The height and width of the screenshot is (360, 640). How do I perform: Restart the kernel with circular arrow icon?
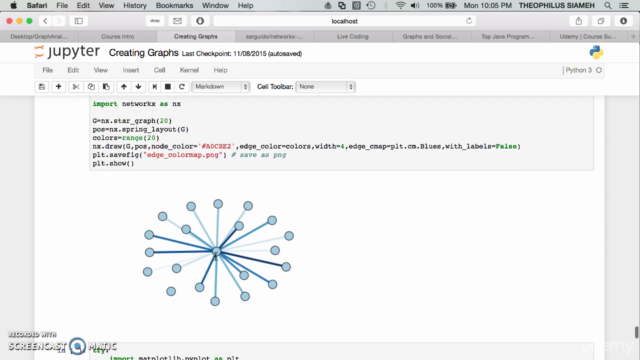[182, 87]
